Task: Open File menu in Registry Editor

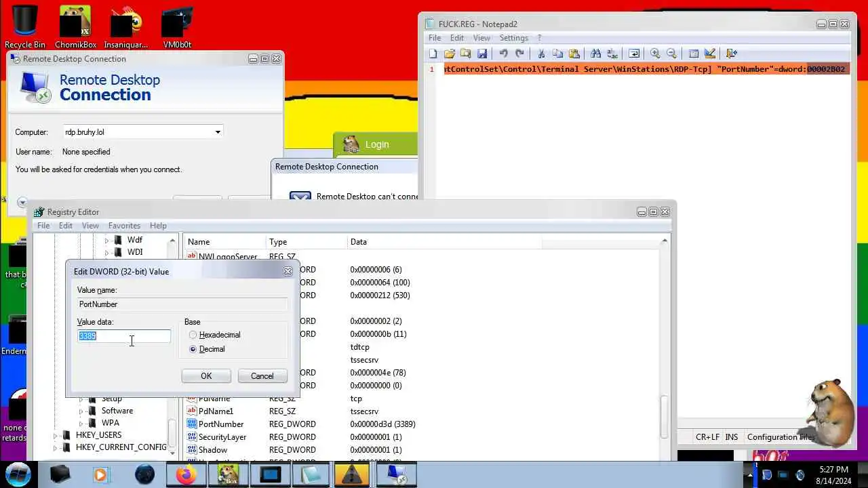Action: point(43,226)
